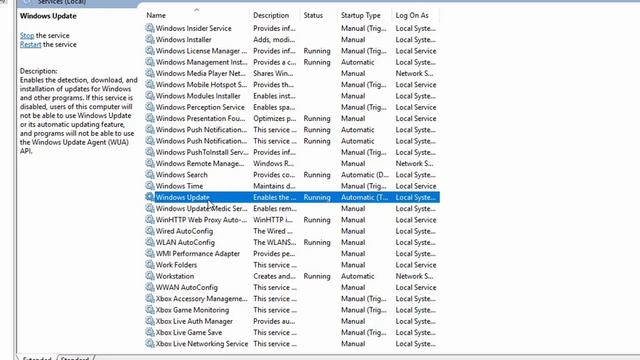Viewport: 640px width, 360px height.
Task: Click 'Local Service' logon of Windows Time
Action: 416,186
